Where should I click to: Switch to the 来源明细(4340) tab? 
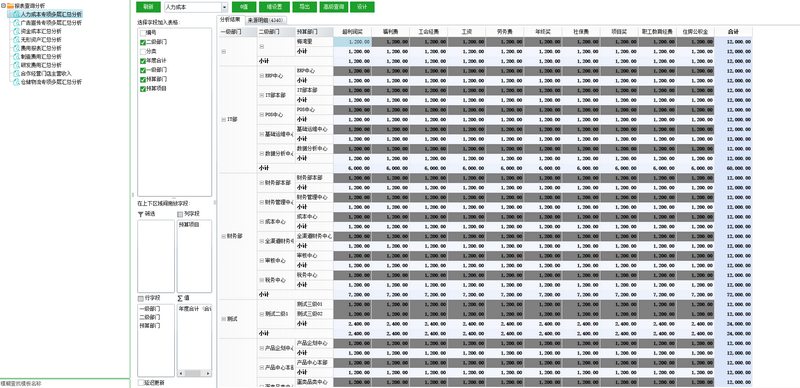pyautogui.click(x=265, y=20)
